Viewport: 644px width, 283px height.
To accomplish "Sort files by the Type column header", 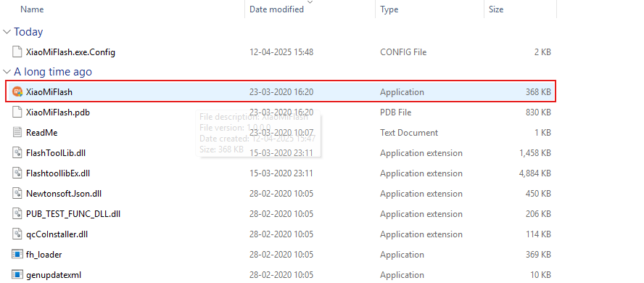I will (x=389, y=9).
